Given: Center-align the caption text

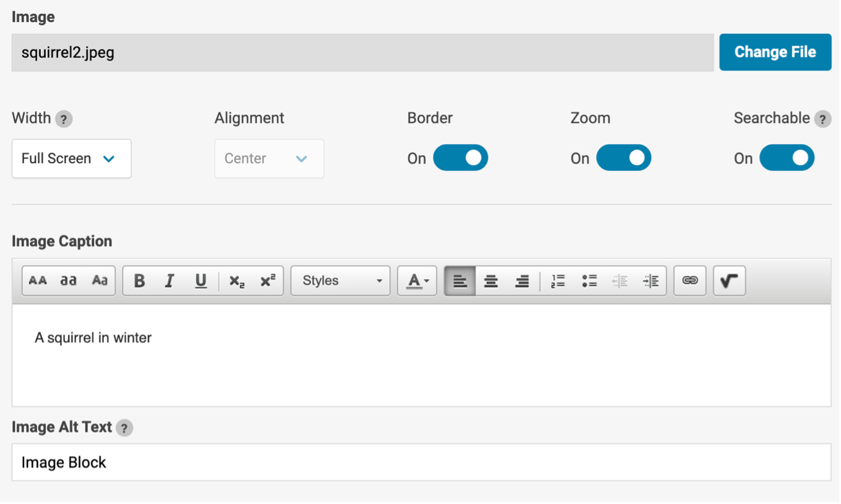Looking at the screenshot, I should 491,281.
